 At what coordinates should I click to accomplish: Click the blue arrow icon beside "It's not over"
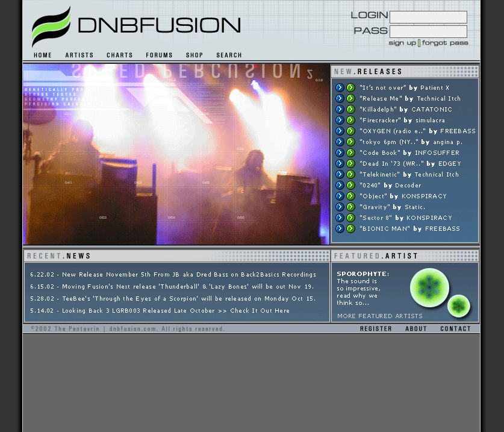coord(340,87)
